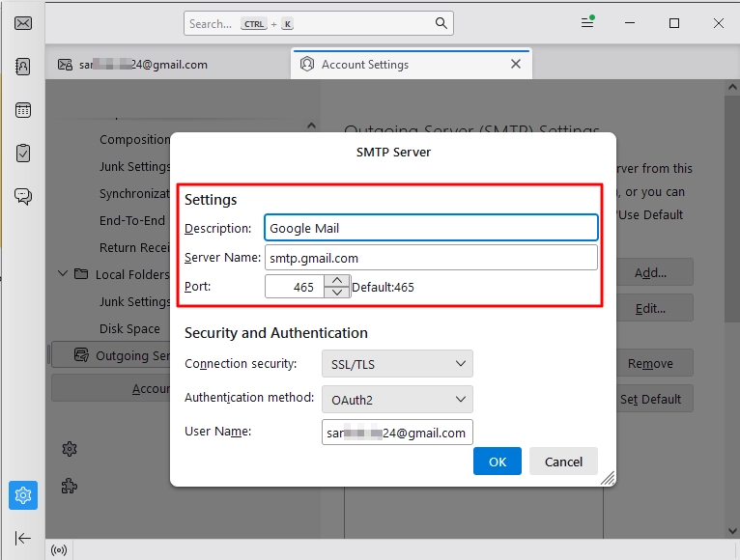740x560 pixels.
Task: Open the Chat space icon
Action: point(23,196)
